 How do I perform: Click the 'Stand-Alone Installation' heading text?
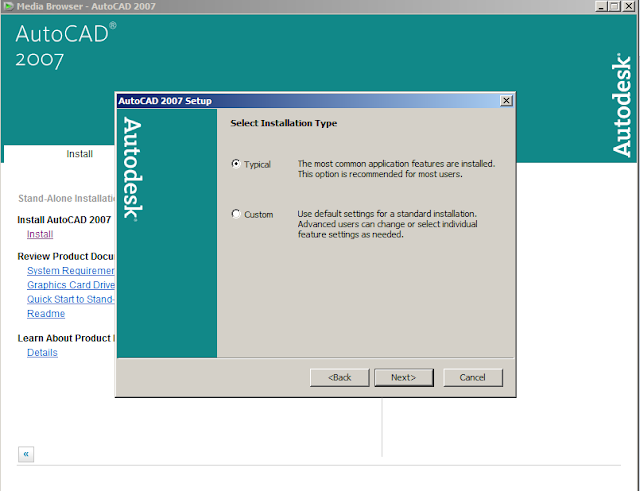pyautogui.click(x=67, y=199)
